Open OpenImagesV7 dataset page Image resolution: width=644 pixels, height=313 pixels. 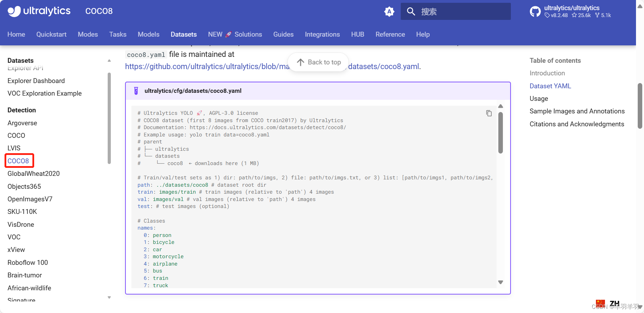point(30,199)
